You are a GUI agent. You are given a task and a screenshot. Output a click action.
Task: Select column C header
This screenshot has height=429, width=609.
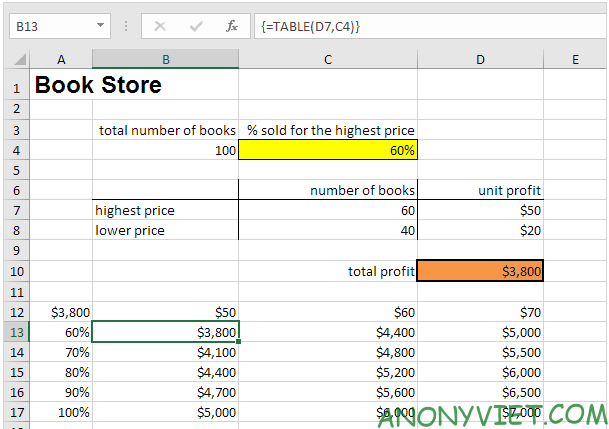(328, 60)
